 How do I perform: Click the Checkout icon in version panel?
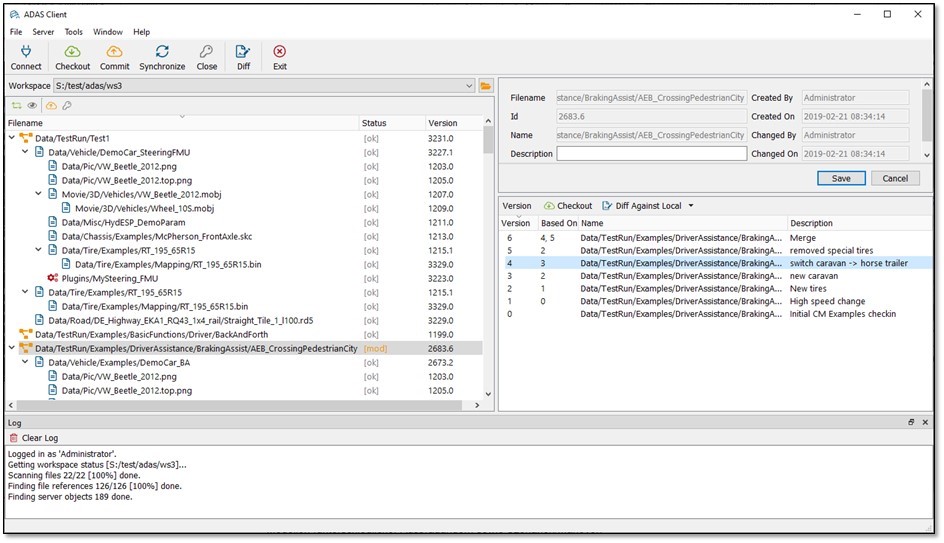(549, 206)
